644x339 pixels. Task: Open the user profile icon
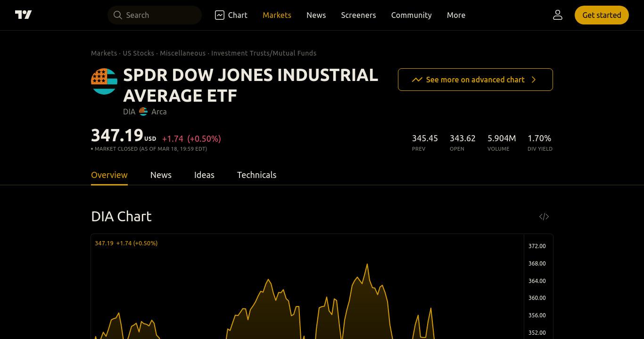pos(558,15)
